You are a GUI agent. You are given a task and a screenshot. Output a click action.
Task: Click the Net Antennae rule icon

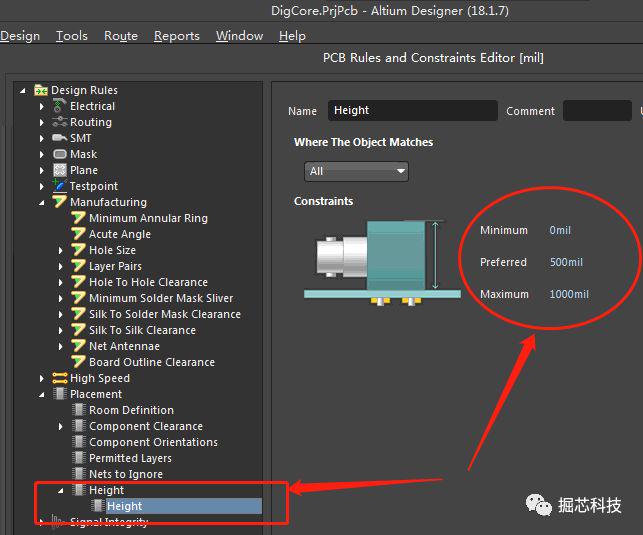coord(78,345)
